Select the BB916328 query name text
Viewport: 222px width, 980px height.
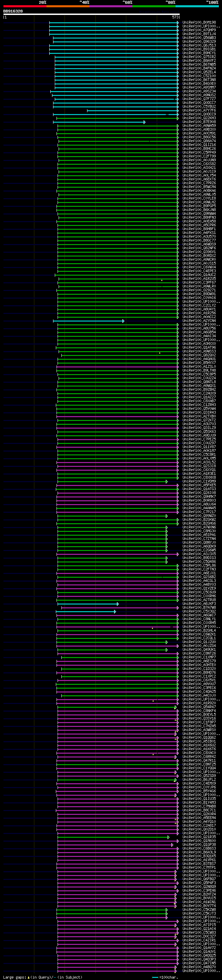[13, 11]
